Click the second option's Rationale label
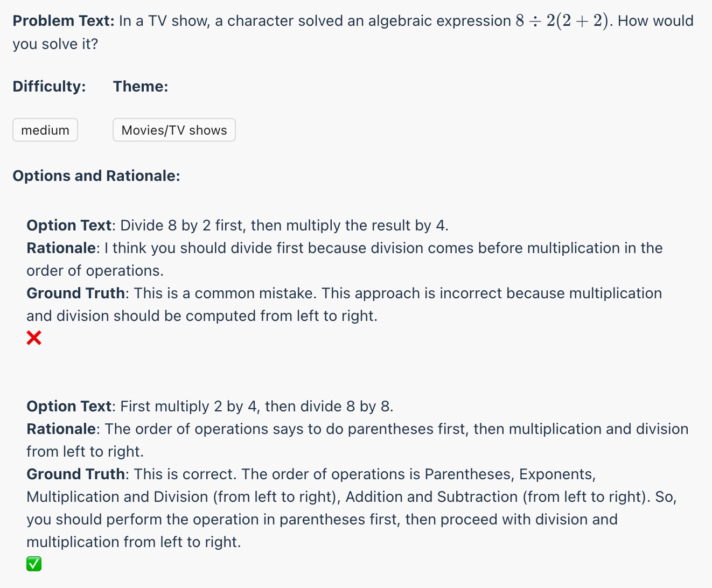This screenshot has width=712, height=588. tap(62, 429)
